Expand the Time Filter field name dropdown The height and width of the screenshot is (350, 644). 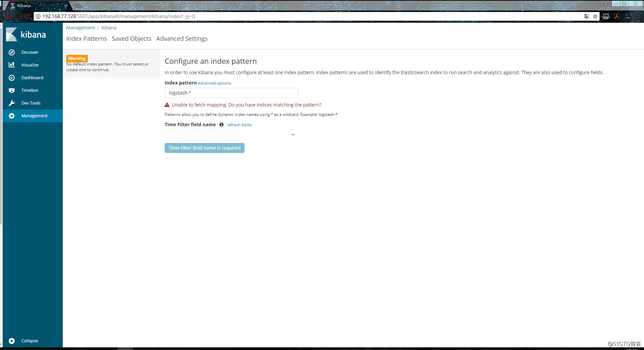pyautogui.click(x=231, y=135)
